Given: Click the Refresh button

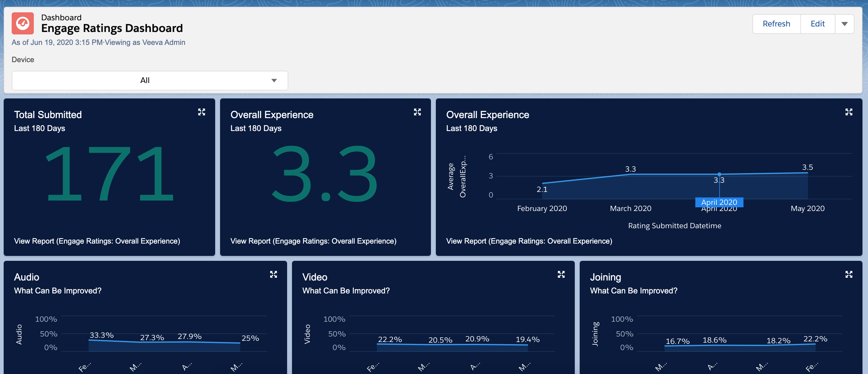Looking at the screenshot, I should [776, 24].
